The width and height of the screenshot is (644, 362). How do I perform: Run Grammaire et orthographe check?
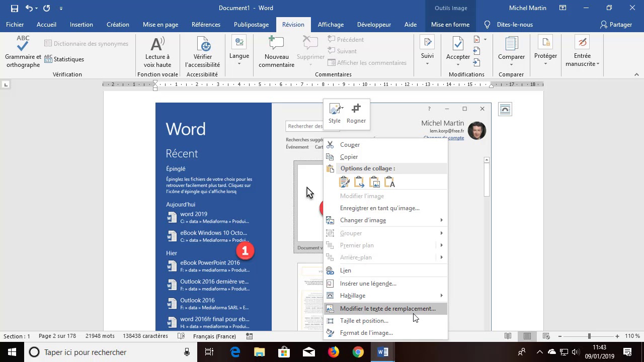point(23,52)
